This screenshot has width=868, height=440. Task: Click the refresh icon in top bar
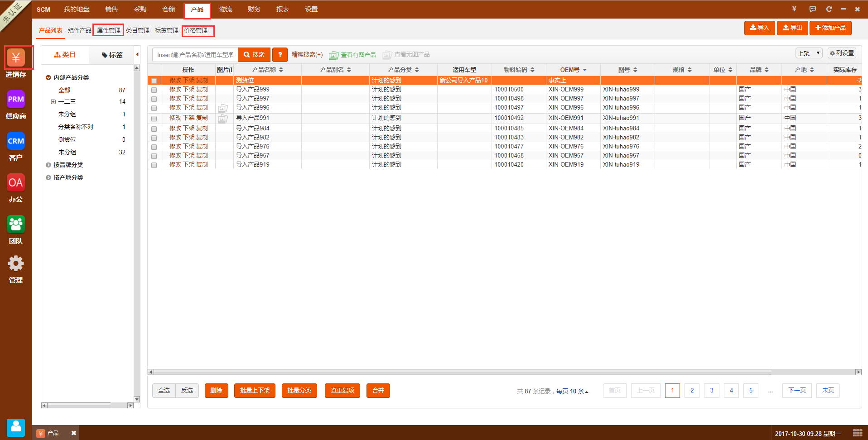pos(829,9)
